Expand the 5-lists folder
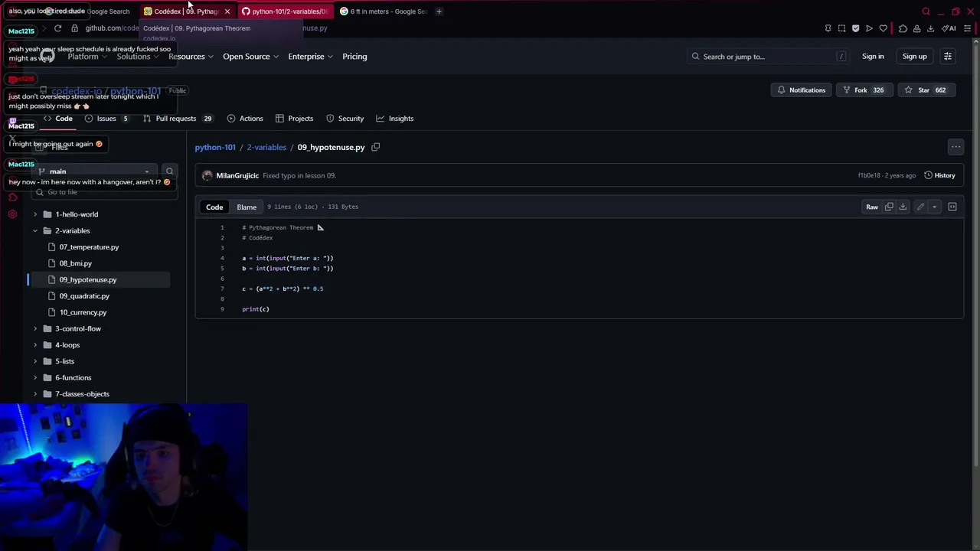Viewport: 980px width, 551px height. pos(35,361)
